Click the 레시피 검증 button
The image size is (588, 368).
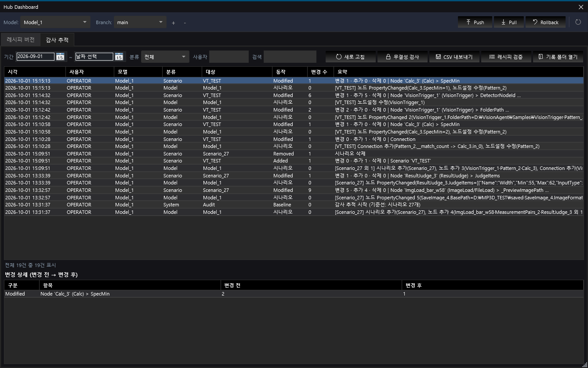pyautogui.click(x=506, y=57)
